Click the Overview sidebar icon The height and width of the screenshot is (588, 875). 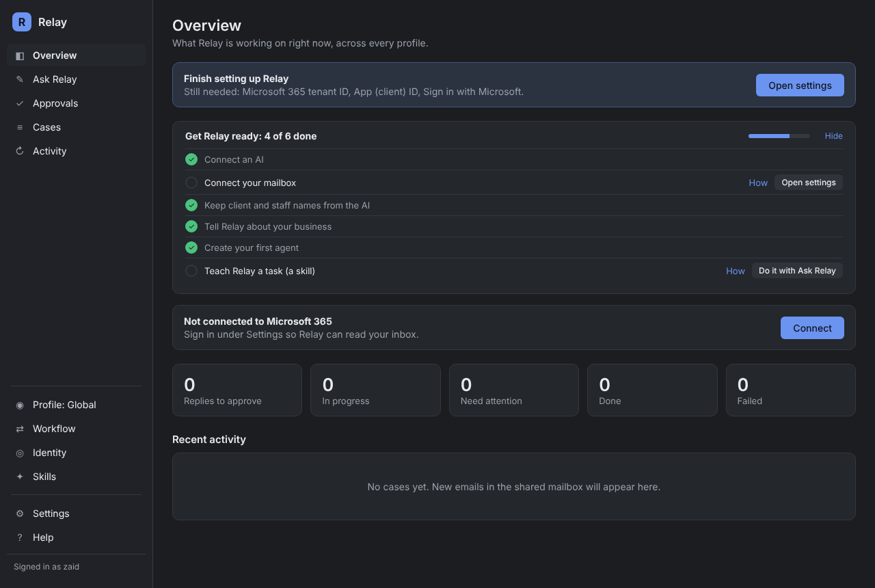click(x=20, y=55)
